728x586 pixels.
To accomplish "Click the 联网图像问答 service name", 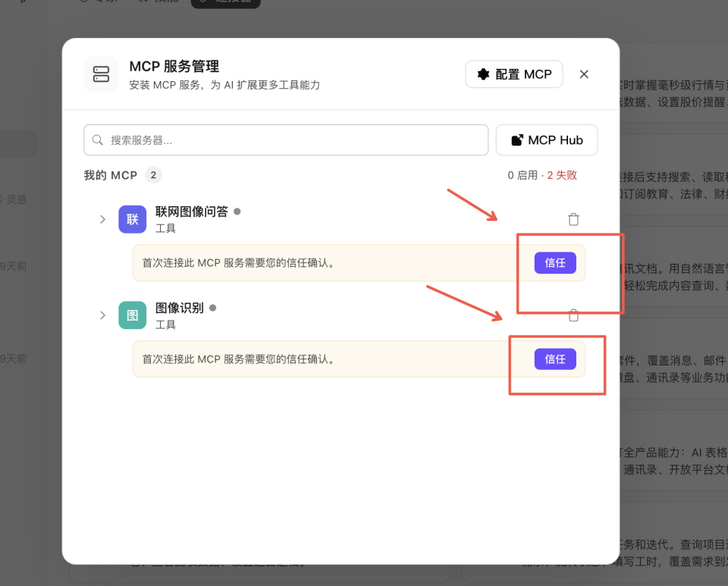I will coord(191,212).
